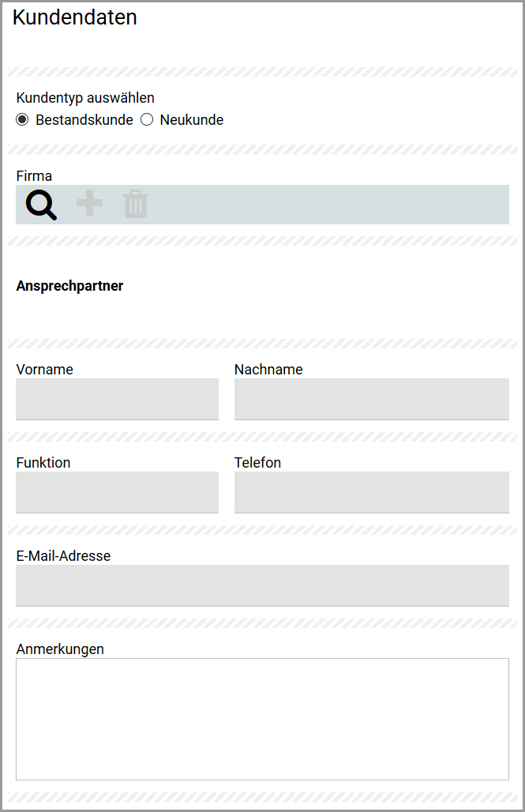This screenshot has width=525, height=812.
Task: Place cursor in the Anmerkungen text area
Action: coord(262,719)
